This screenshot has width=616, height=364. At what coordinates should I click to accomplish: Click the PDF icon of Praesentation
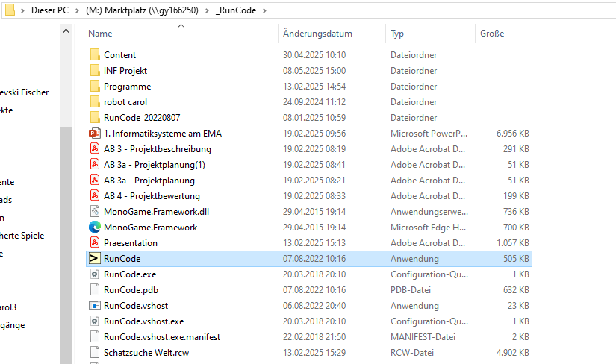95,243
